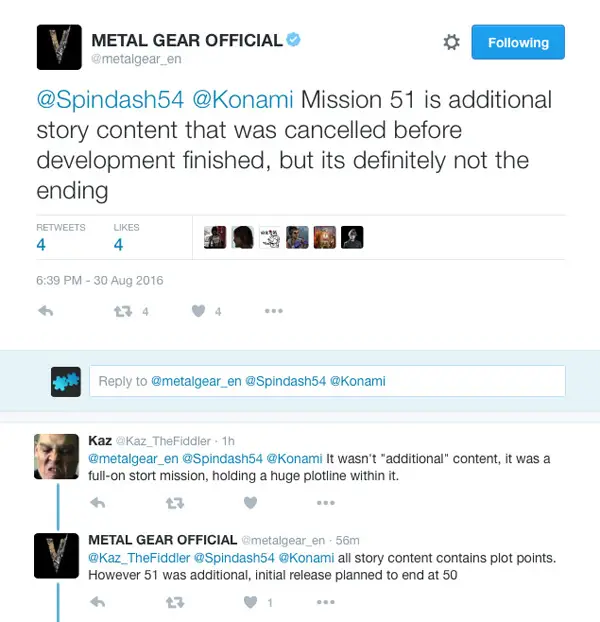Viewport: 600px width, 622px height.
Task: Like Kaz's reply with the heart
Action: click(x=250, y=503)
